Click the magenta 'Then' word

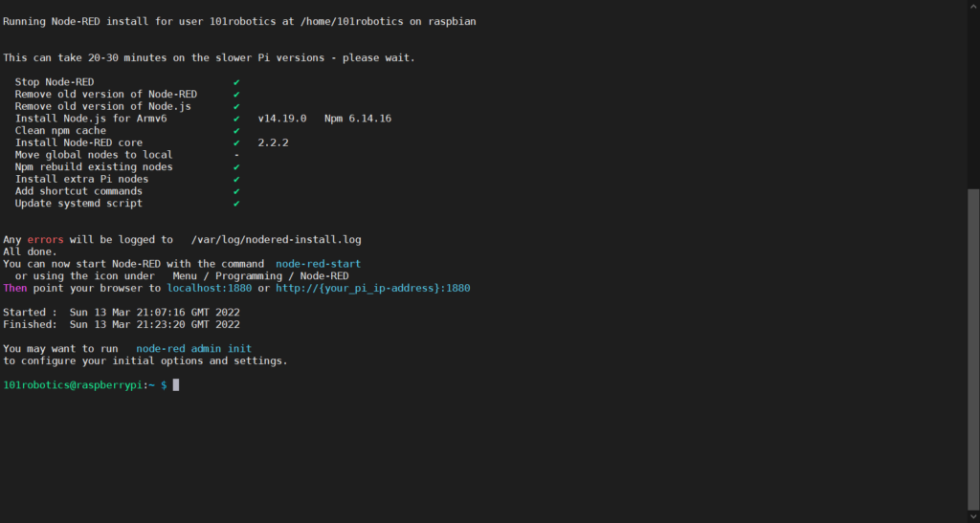click(x=15, y=289)
